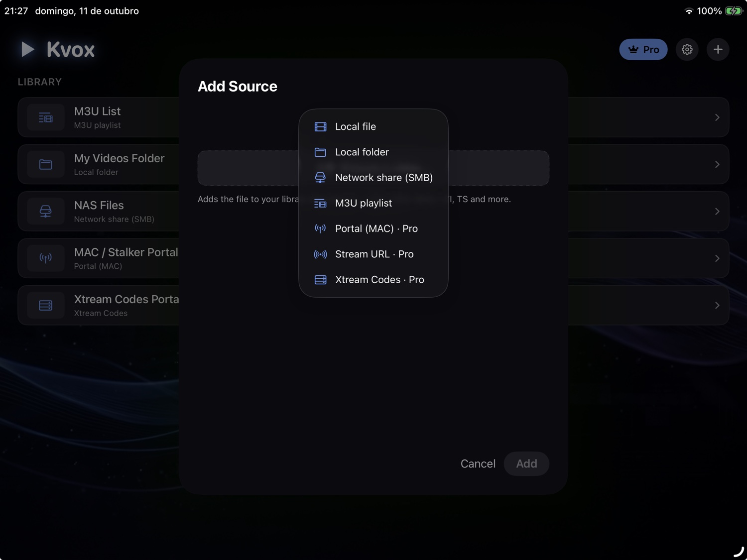Select M3U playlist source type

373,203
